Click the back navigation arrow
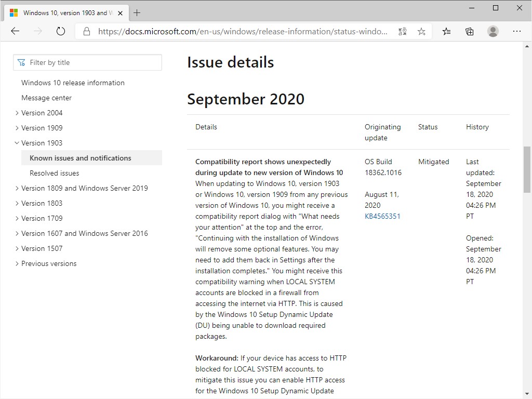This screenshot has height=399, width=532. coord(15,31)
